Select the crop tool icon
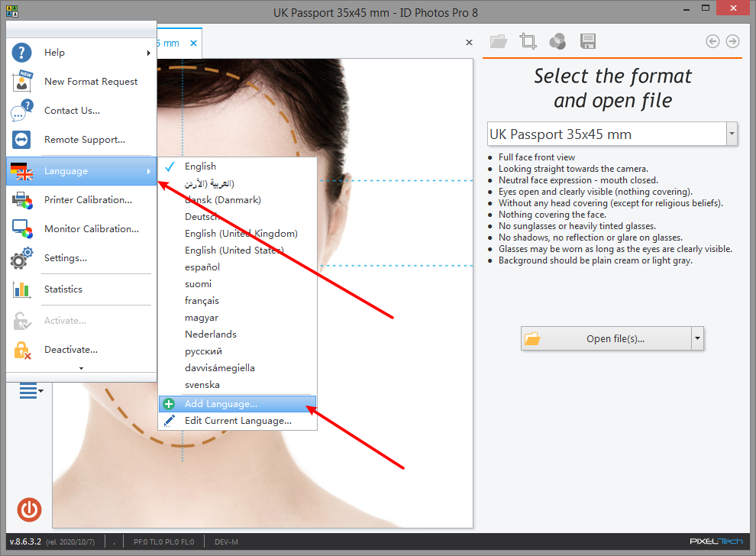The image size is (756, 556). pyautogui.click(x=528, y=41)
